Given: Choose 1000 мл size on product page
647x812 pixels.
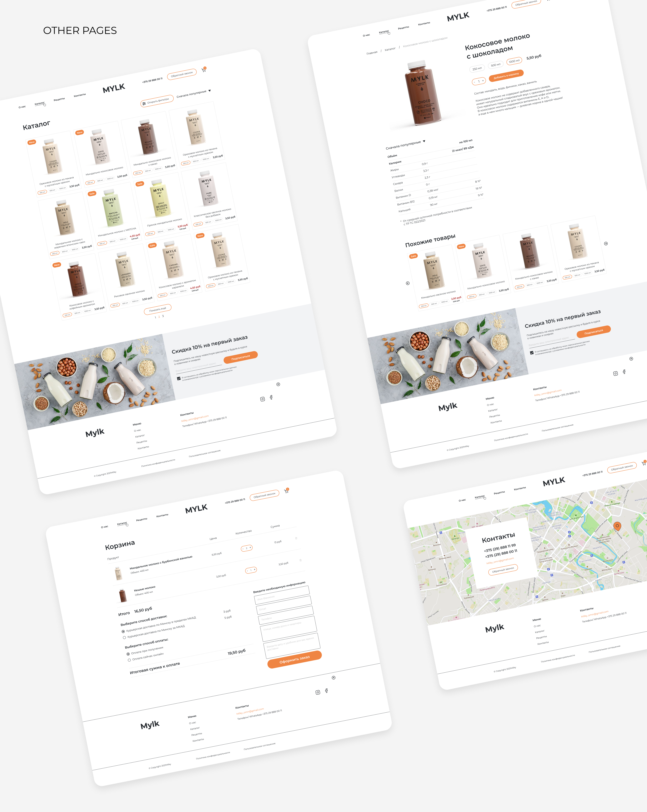Looking at the screenshot, I should [514, 61].
